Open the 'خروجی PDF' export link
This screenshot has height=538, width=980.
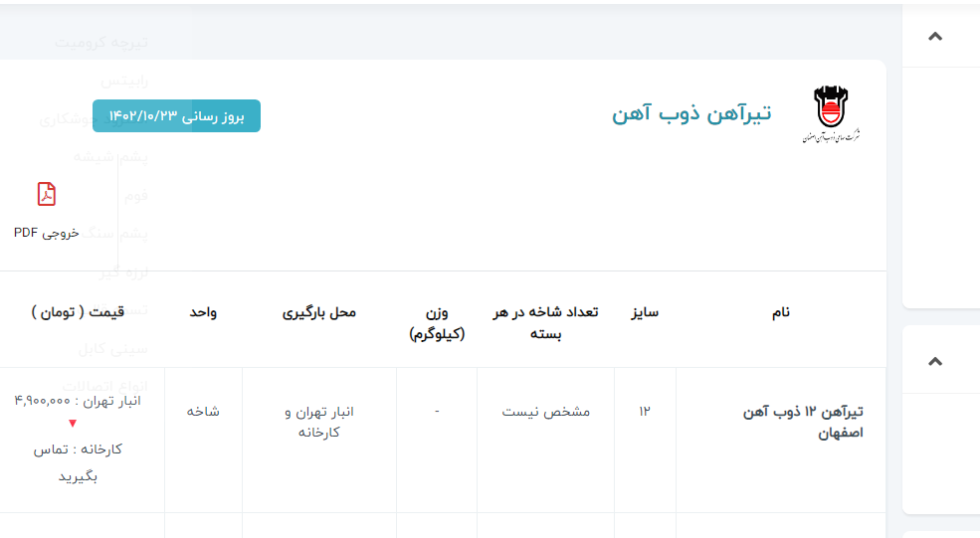pyautogui.click(x=46, y=232)
